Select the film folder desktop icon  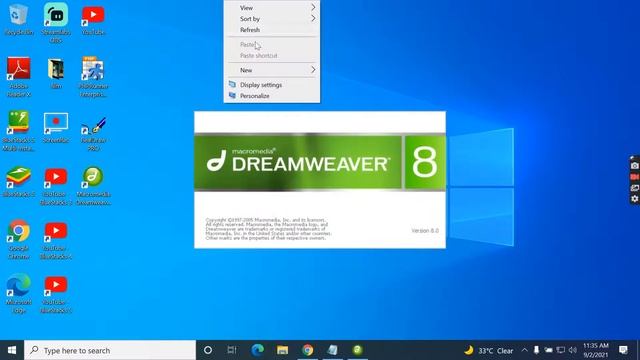coord(56,73)
